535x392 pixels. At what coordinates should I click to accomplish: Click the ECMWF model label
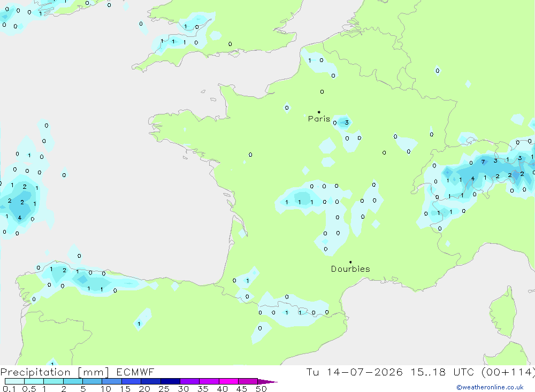click(135, 372)
